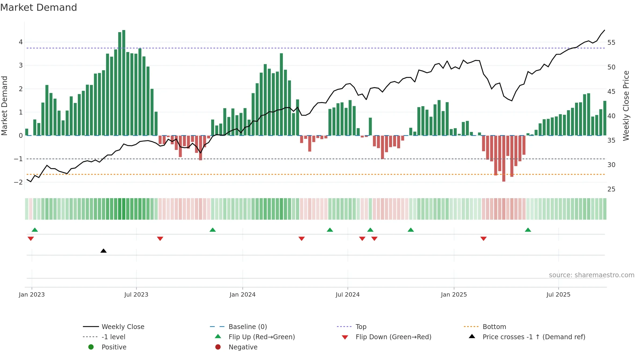Toggle the Baseline (0) legend item
The width and height of the screenshot is (644, 362).
[238, 327]
